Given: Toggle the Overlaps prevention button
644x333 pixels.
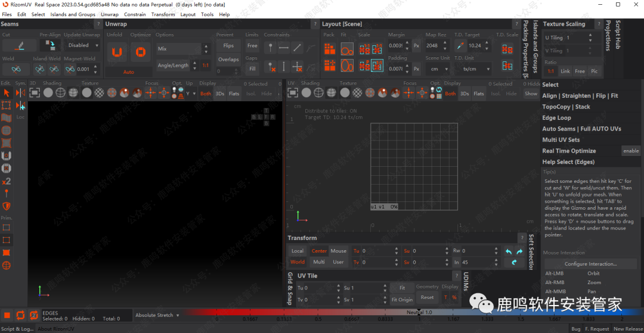Looking at the screenshot, I should pos(228,60).
